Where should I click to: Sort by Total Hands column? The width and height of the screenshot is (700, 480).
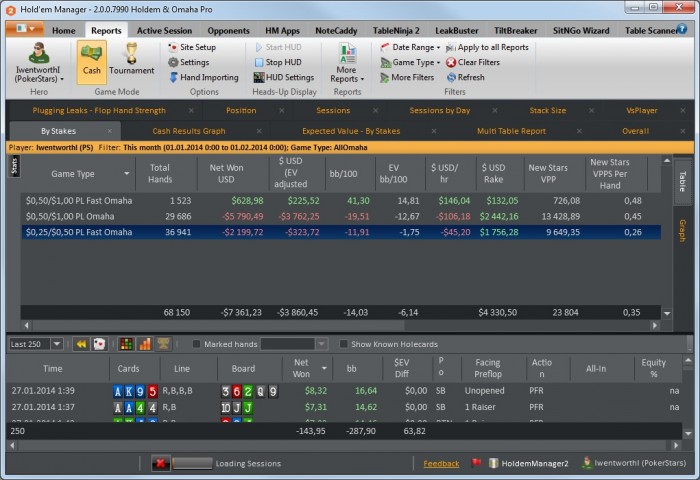[x=160, y=174]
